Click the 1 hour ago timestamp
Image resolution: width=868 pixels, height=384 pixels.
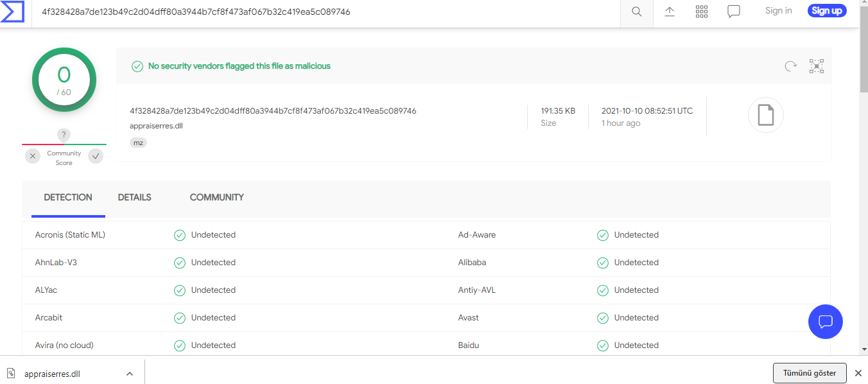(x=621, y=123)
